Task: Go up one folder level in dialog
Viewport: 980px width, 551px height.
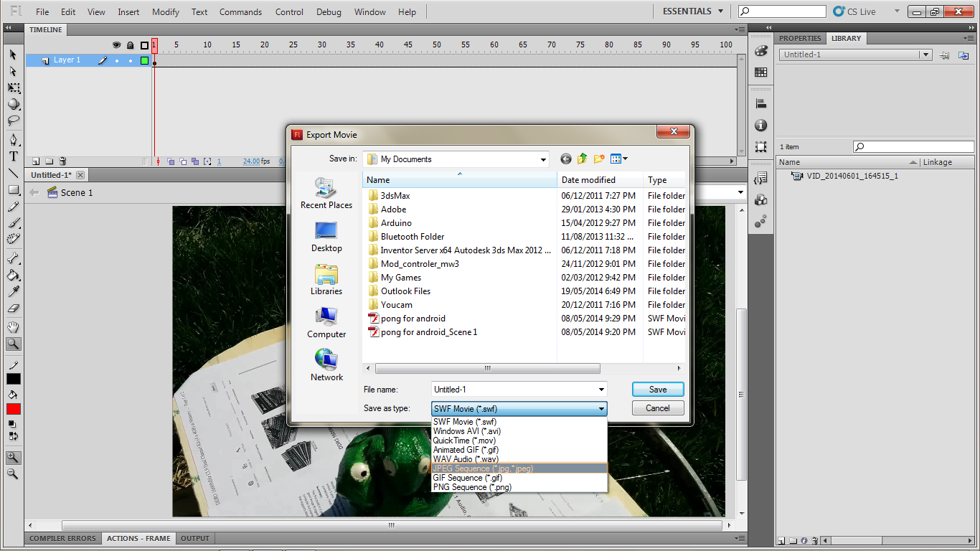Action: (x=583, y=159)
